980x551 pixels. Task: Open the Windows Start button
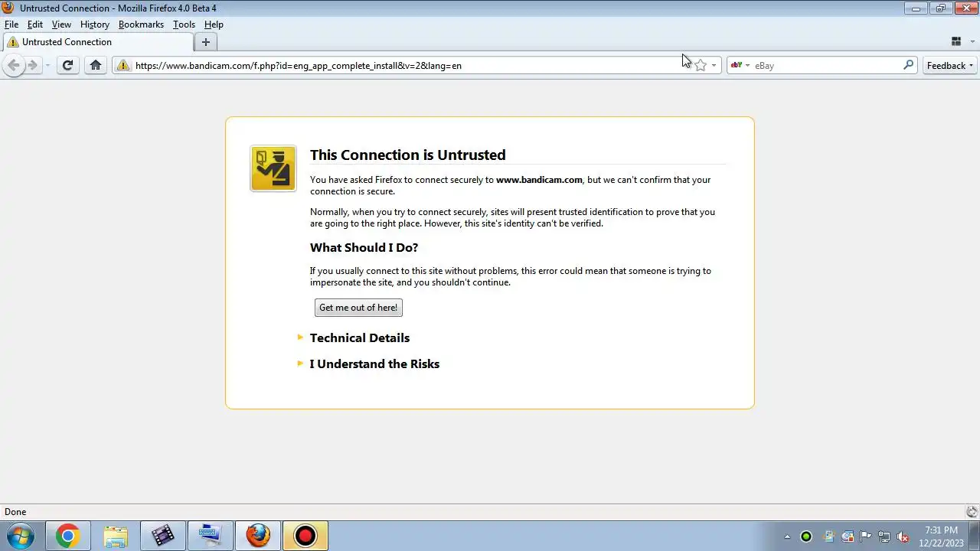tap(20, 536)
